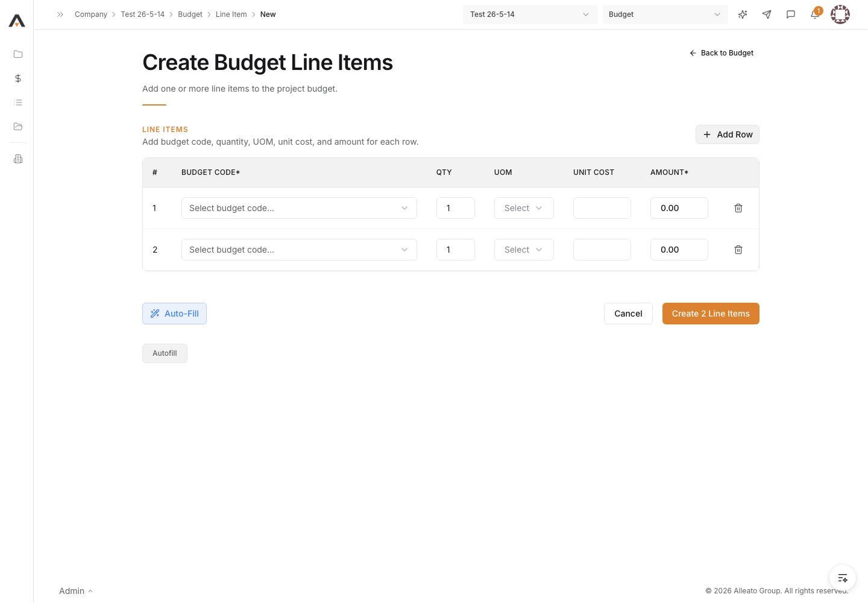Click the gray Autofill button
Viewport: 868px width, 603px height.
[x=165, y=353]
